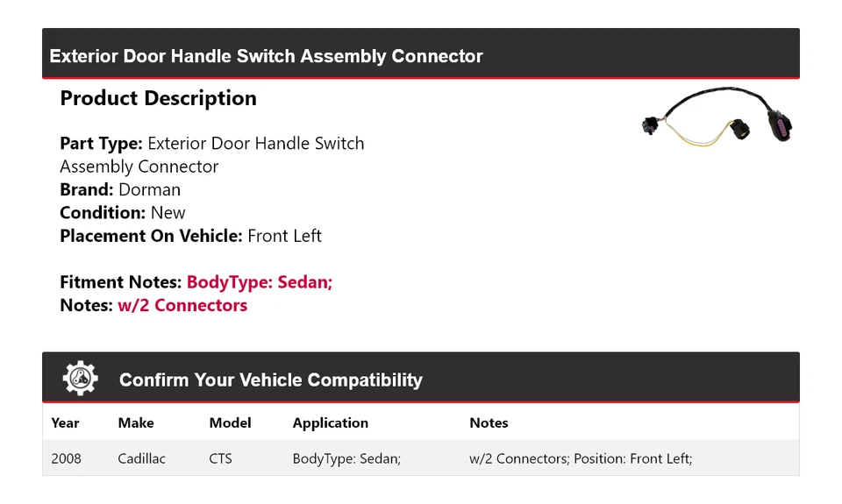Click the Product Description heading
Image resolution: width=842 pixels, height=504 pixels.
click(159, 98)
